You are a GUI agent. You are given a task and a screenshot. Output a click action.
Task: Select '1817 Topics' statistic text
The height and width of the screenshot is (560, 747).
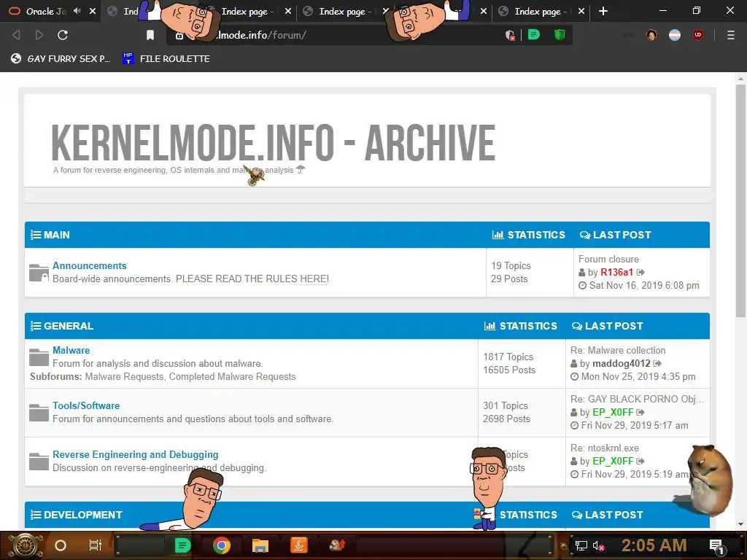[507, 357]
